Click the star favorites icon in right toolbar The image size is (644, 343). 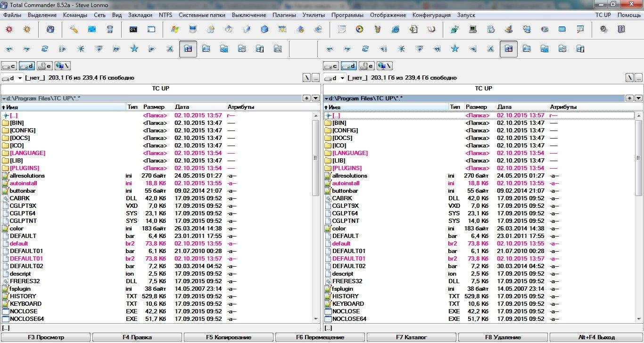(x=455, y=49)
